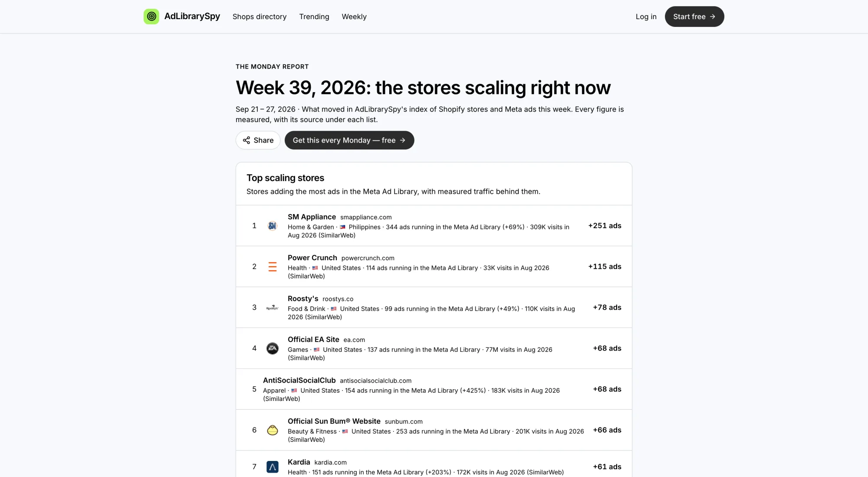This screenshot has width=868, height=477.
Task: Open the AdLibrarySpy brand name link
Action: pyautogui.click(x=192, y=17)
